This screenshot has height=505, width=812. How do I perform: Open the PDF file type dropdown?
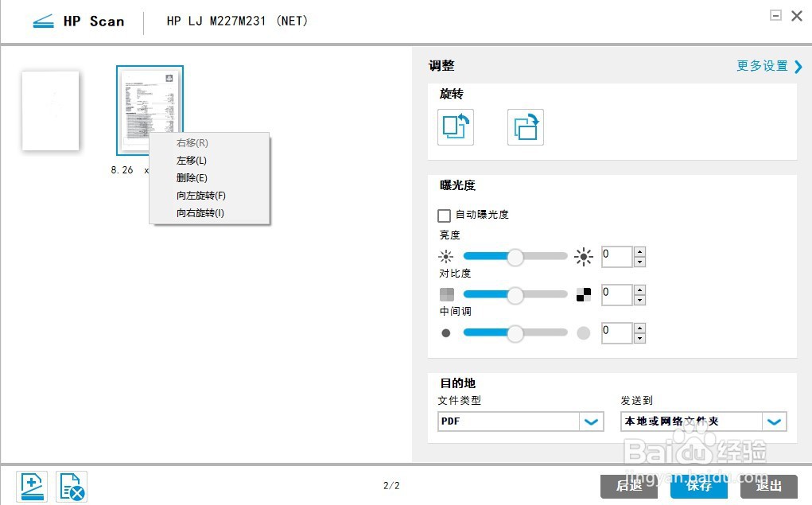591,421
